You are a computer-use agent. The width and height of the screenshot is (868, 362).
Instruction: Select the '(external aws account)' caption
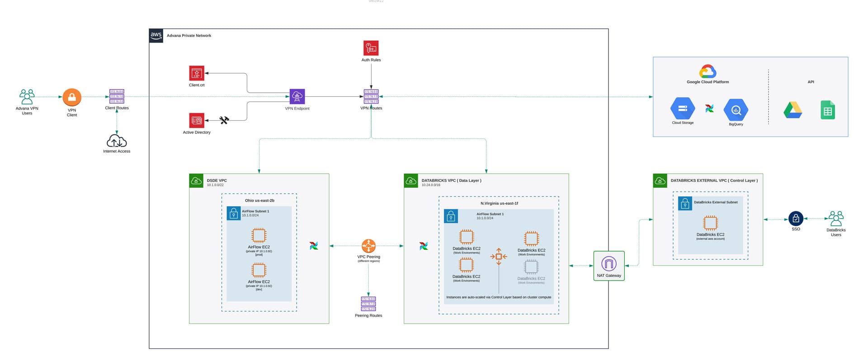pos(710,239)
